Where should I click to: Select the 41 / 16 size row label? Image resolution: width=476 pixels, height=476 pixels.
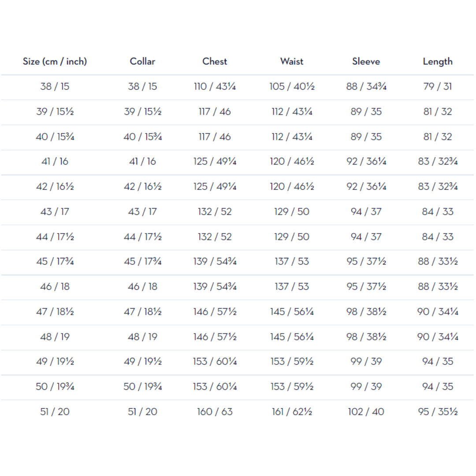(55, 161)
